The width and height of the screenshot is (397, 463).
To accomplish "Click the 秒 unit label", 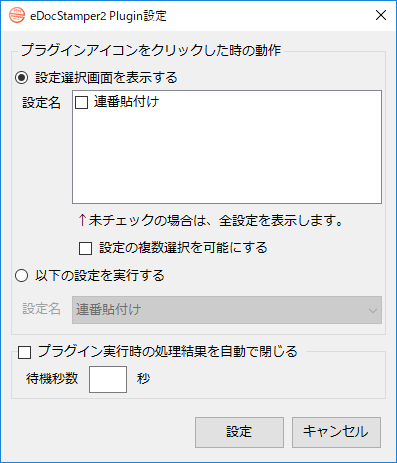I will coord(143,379).
